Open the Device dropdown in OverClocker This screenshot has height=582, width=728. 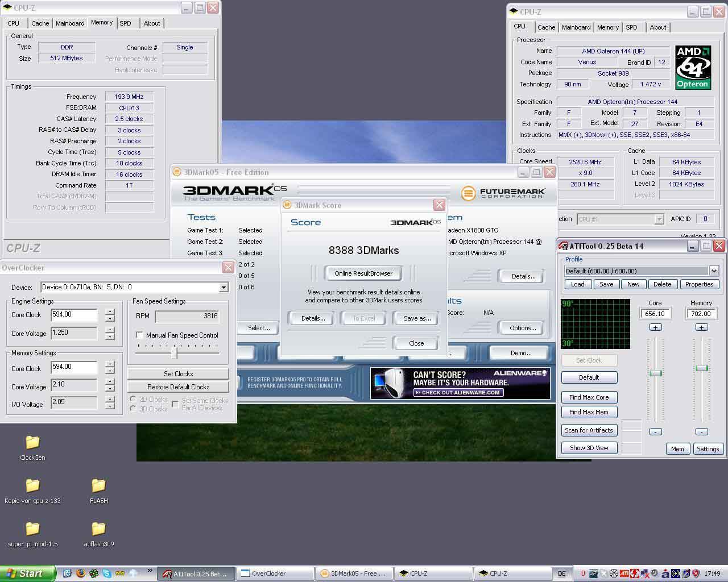tap(223, 288)
